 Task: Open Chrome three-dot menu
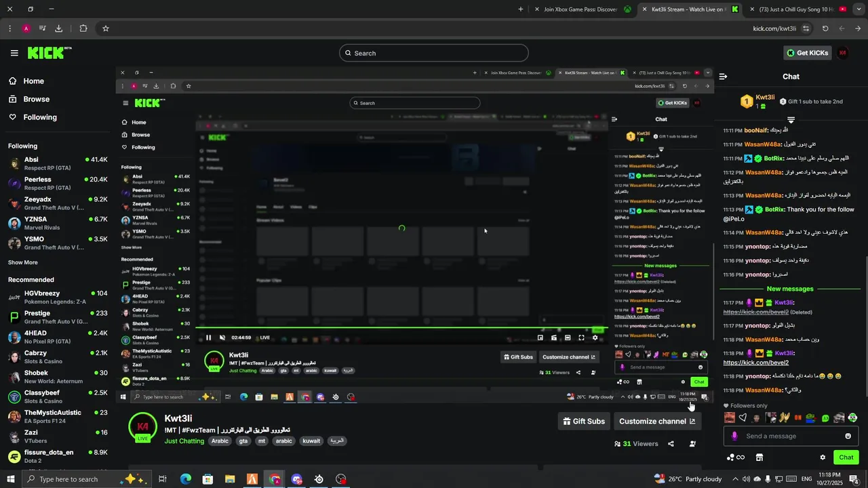[9, 28]
